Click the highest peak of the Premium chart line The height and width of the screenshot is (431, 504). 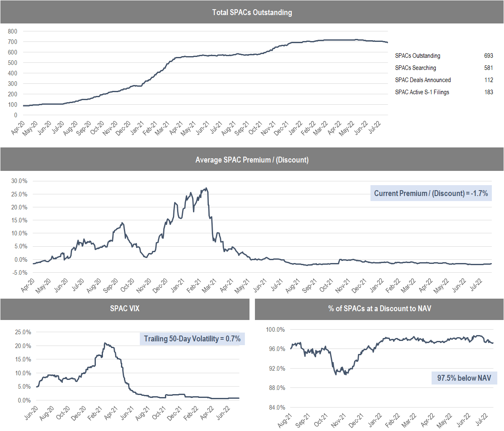point(206,188)
